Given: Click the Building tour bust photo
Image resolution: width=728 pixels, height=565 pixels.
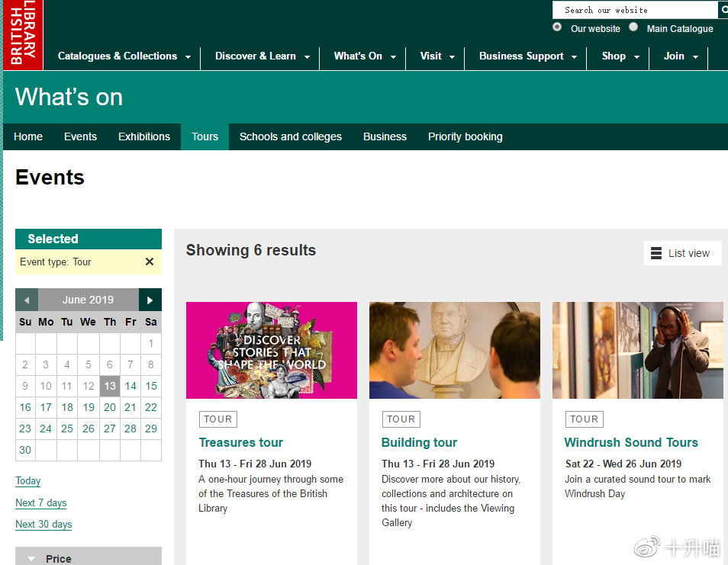Looking at the screenshot, I should pos(455,350).
